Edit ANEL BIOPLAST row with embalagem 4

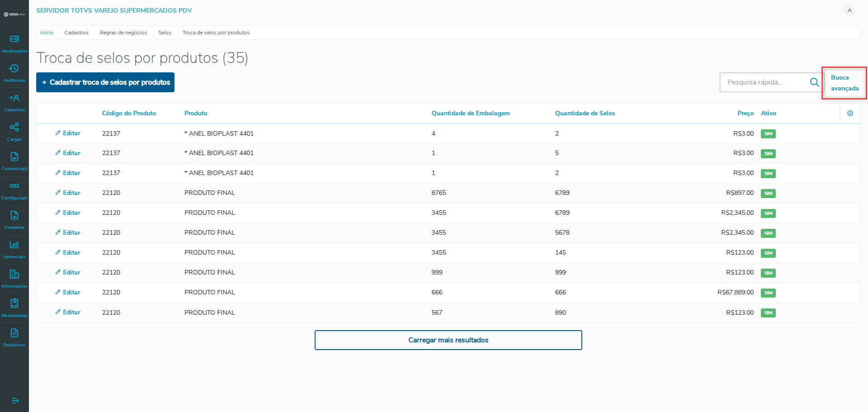pyautogui.click(x=68, y=133)
